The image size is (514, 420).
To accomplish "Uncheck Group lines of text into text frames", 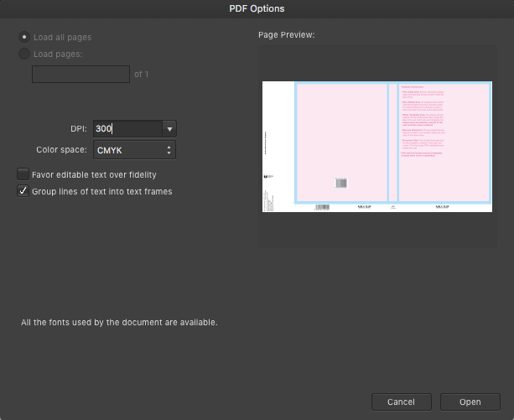I will 23,191.
